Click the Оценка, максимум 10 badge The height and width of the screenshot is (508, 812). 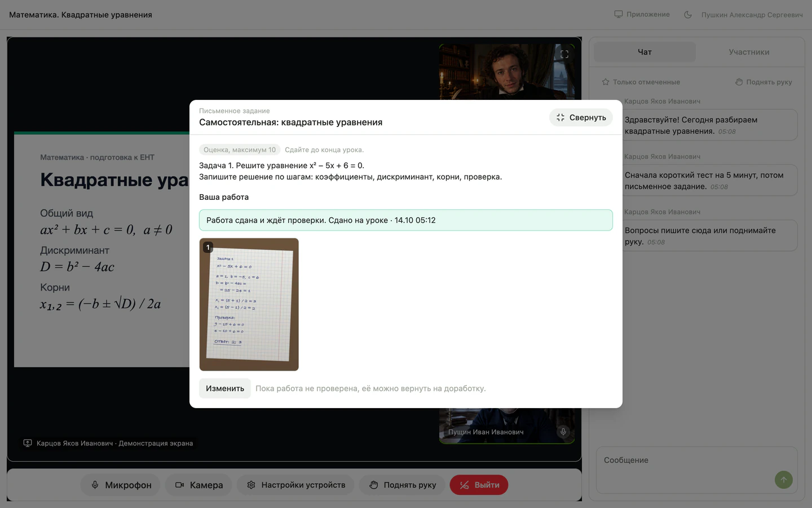point(240,150)
